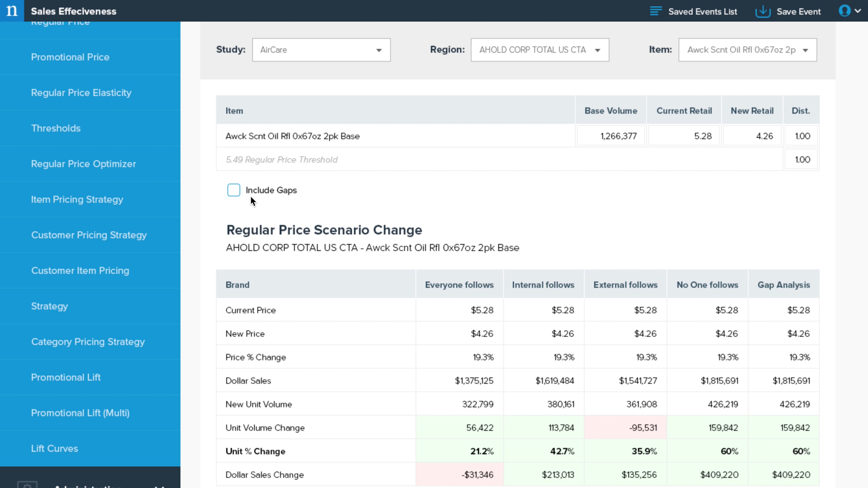Image resolution: width=868 pixels, height=488 pixels.
Task: Expand the user account chevron menu
Action: coord(861,10)
